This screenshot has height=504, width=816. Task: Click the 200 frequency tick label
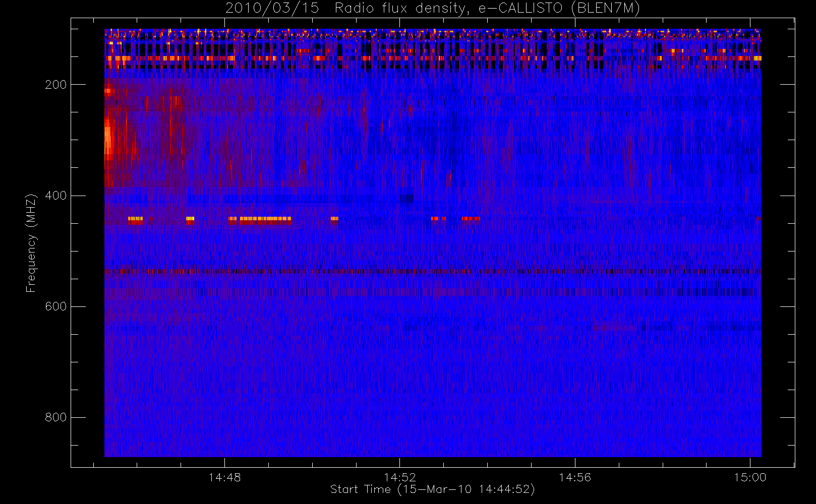tap(55, 85)
